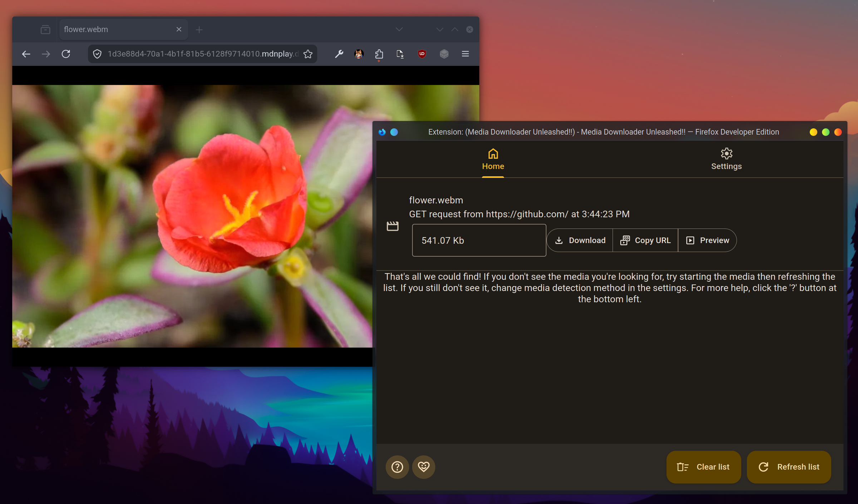Screen dimensions: 858x504
Task: Copy the media URL
Action: (645, 240)
